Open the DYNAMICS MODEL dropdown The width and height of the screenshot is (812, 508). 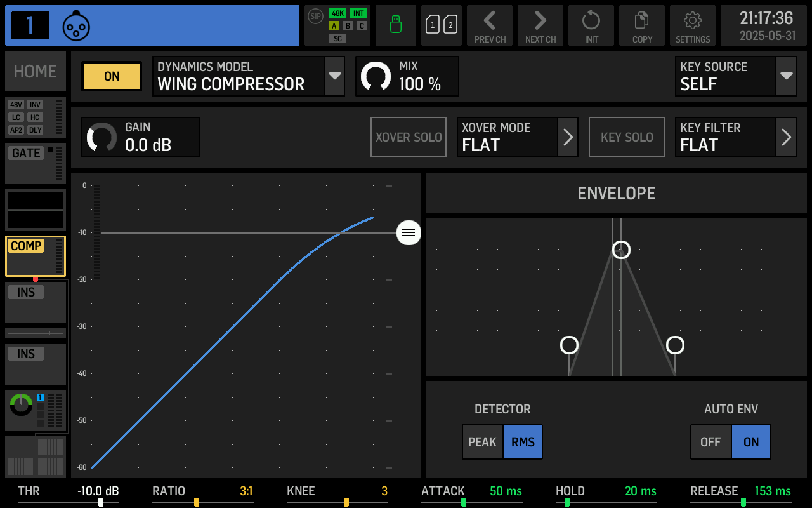pos(334,76)
